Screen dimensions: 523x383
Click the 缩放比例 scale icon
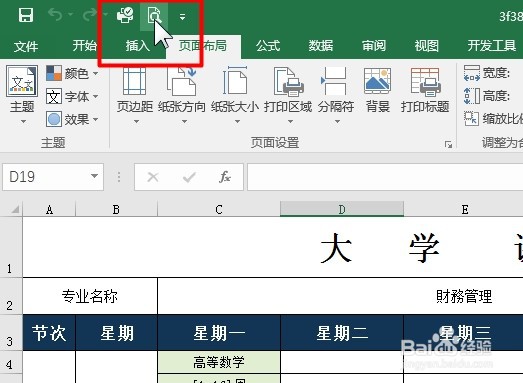472,118
